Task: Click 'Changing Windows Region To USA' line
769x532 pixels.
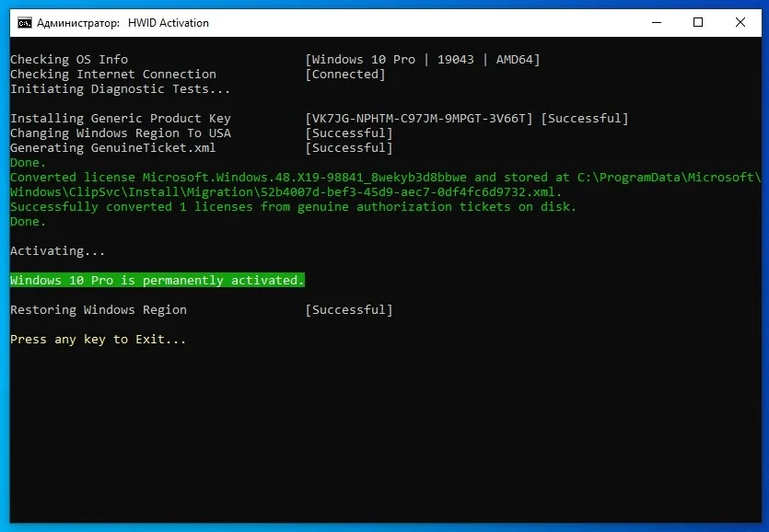Action: pyautogui.click(x=121, y=133)
